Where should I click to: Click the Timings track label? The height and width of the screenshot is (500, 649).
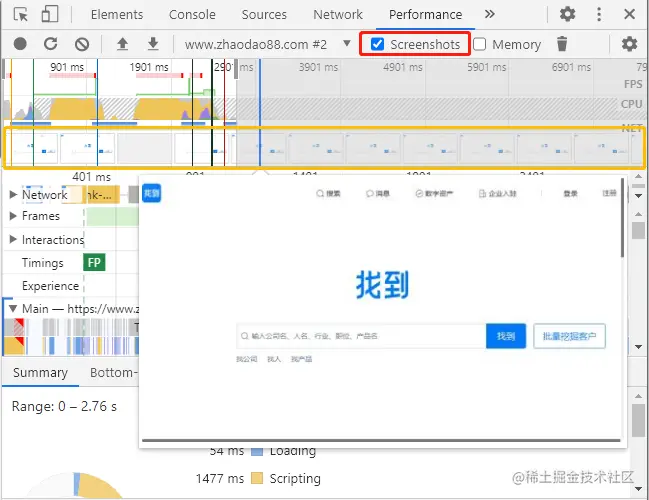click(43, 263)
